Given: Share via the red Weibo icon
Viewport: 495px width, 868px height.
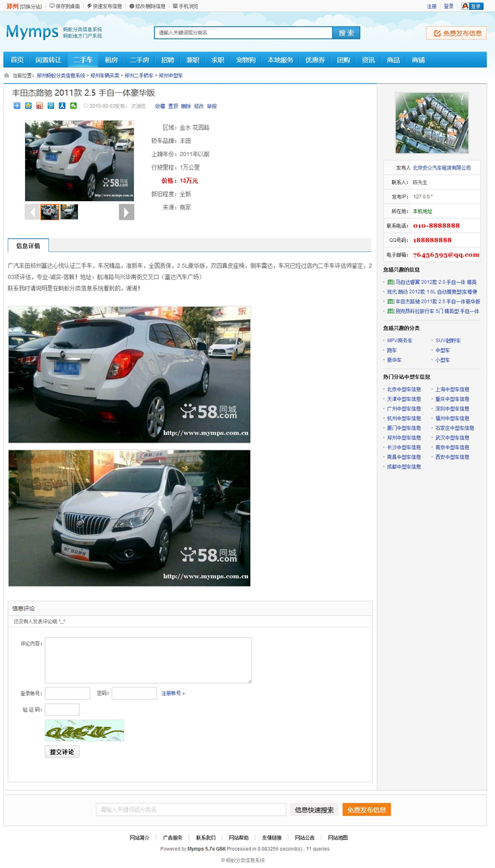Looking at the screenshot, I should tap(40, 106).
